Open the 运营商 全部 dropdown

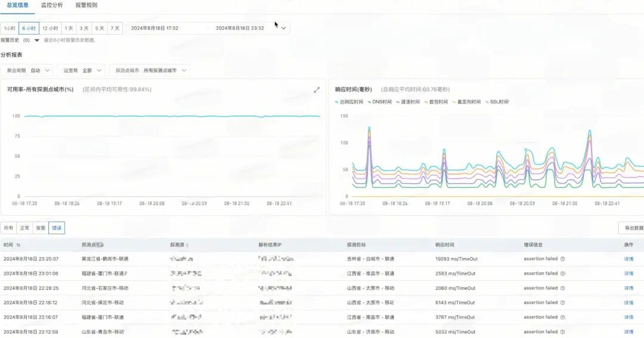(81, 70)
